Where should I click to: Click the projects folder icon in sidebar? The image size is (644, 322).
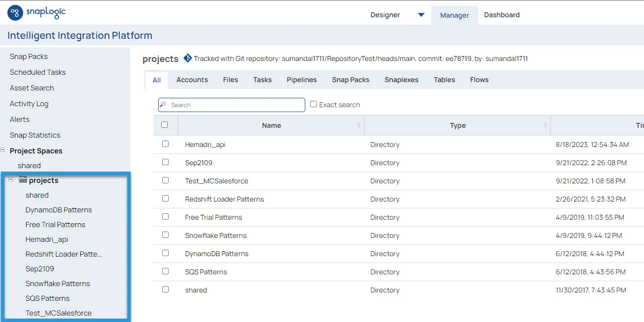(x=23, y=180)
